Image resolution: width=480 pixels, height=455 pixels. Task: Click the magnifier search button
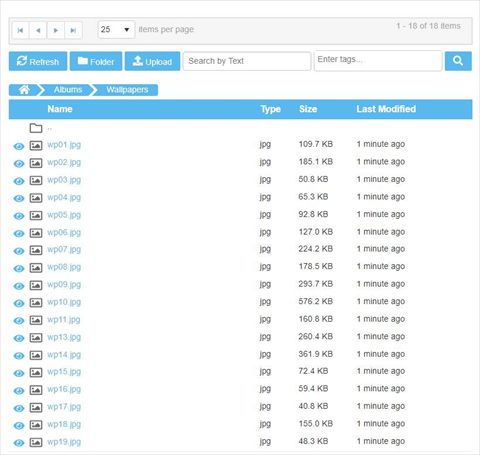(458, 61)
